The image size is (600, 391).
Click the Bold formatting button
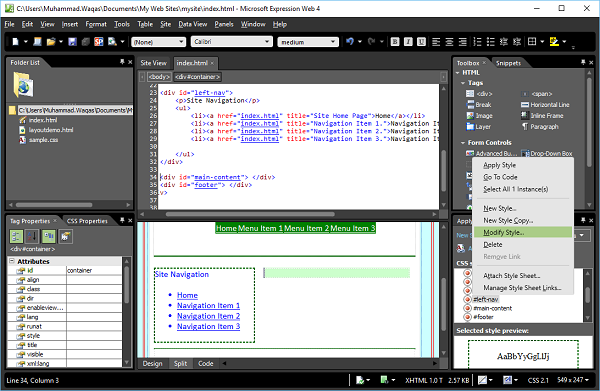coord(395,42)
